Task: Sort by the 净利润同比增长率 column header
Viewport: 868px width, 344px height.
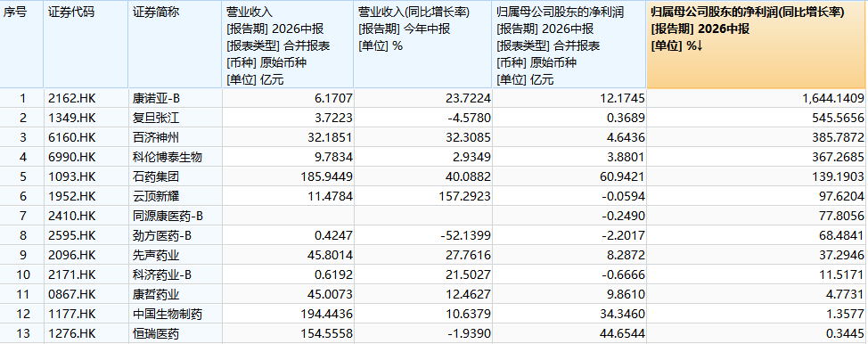Action: pyautogui.click(x=756, y=45)
